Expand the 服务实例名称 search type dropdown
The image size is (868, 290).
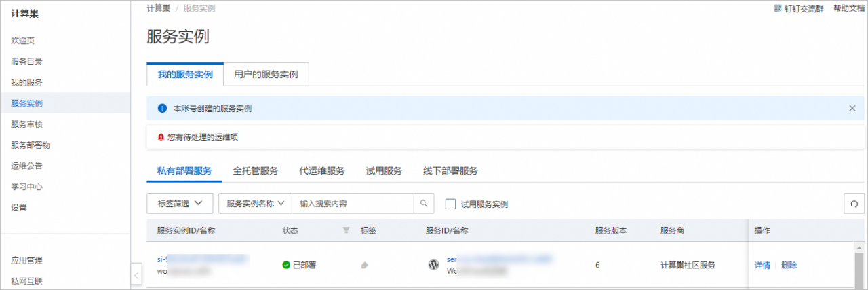coord(255,203)
